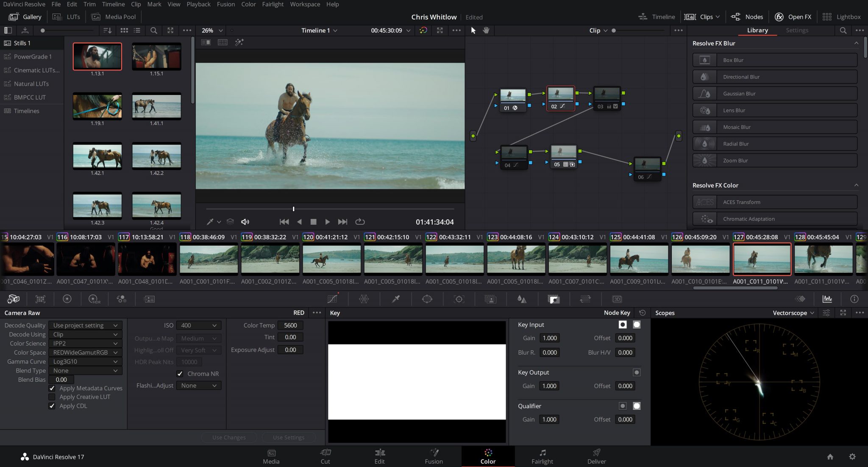This screenshot has height=467, width=868.
Task: Uncheck Apply Metadata Curves
Action: [x=52, y=388]
